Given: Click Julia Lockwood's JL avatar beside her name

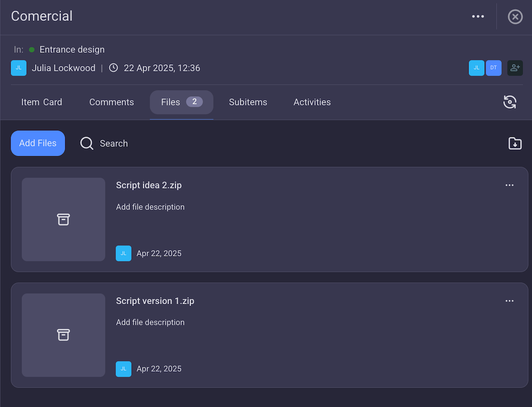Looking at the screenshot, I should click(x=19, y=68).
